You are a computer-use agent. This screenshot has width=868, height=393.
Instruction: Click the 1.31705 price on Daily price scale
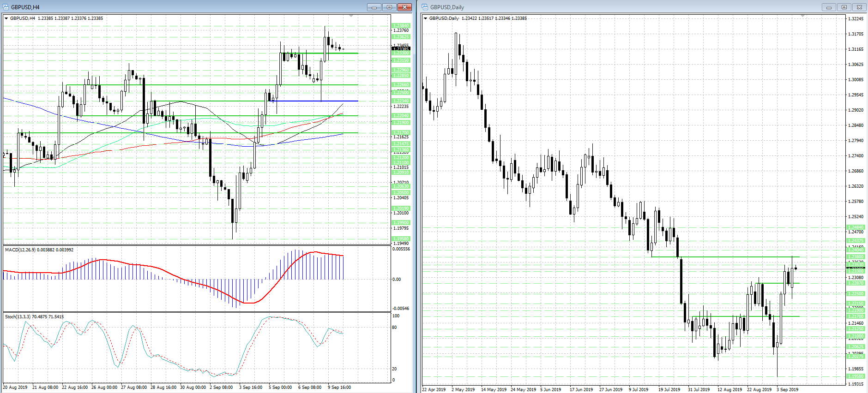[x=856, y=34]
